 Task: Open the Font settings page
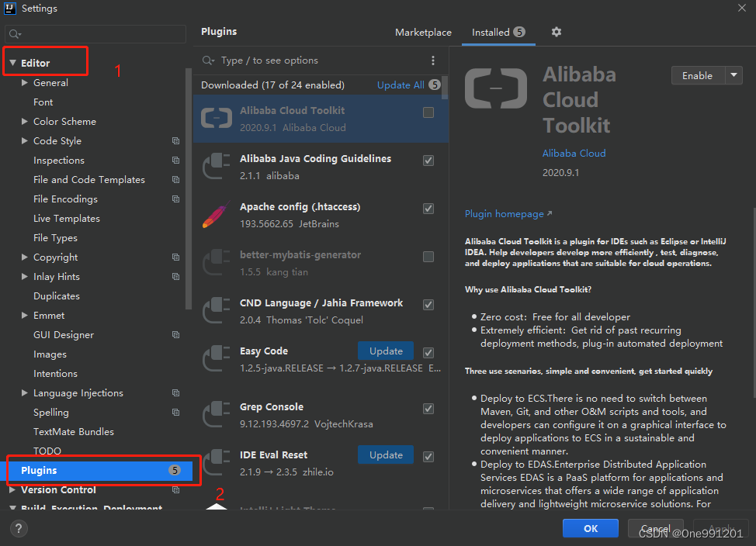[x=43, y=102]
